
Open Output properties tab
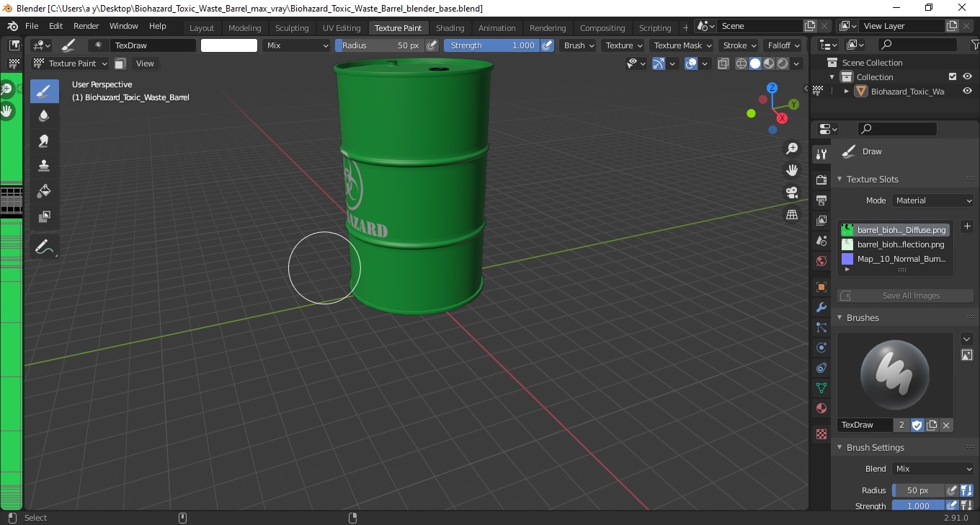(x=821, y=200)
